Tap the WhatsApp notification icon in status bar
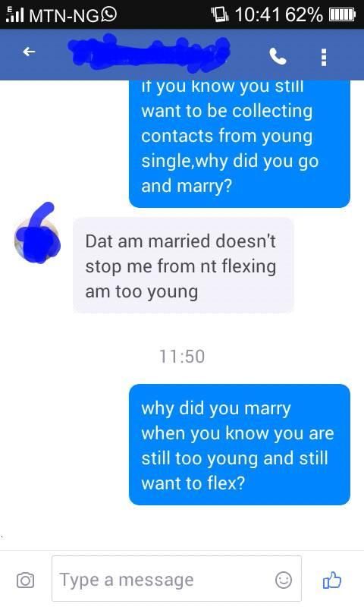 tap(109, 14)
